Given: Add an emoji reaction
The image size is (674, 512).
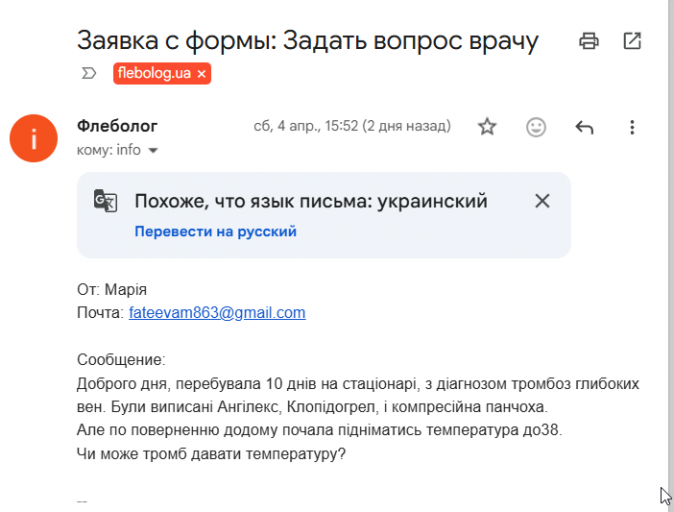Looking at the screenshot, I should coord(537,127).
